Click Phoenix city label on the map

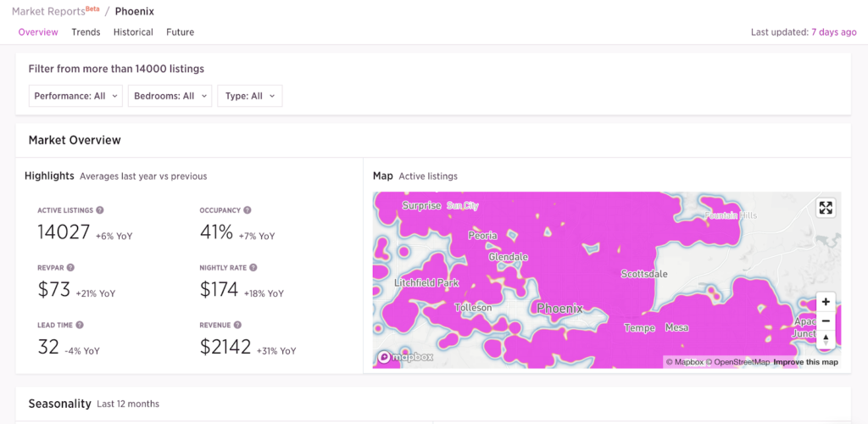559,309
